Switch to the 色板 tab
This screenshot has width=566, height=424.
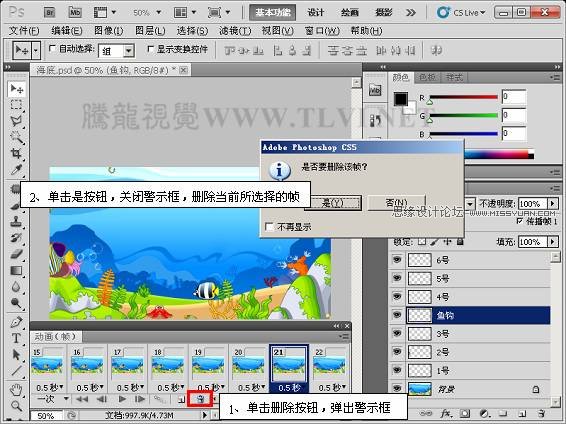(x=427, y=77)
